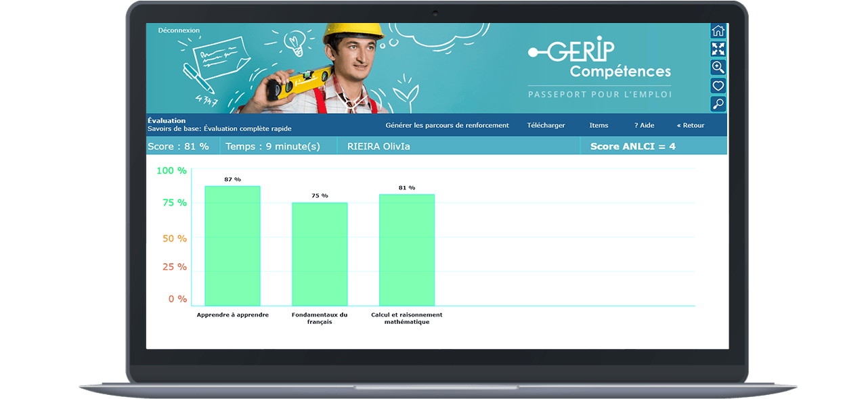This screenshot has height=399, width=868.
Task: Open the Items menu
Action: 599,125
